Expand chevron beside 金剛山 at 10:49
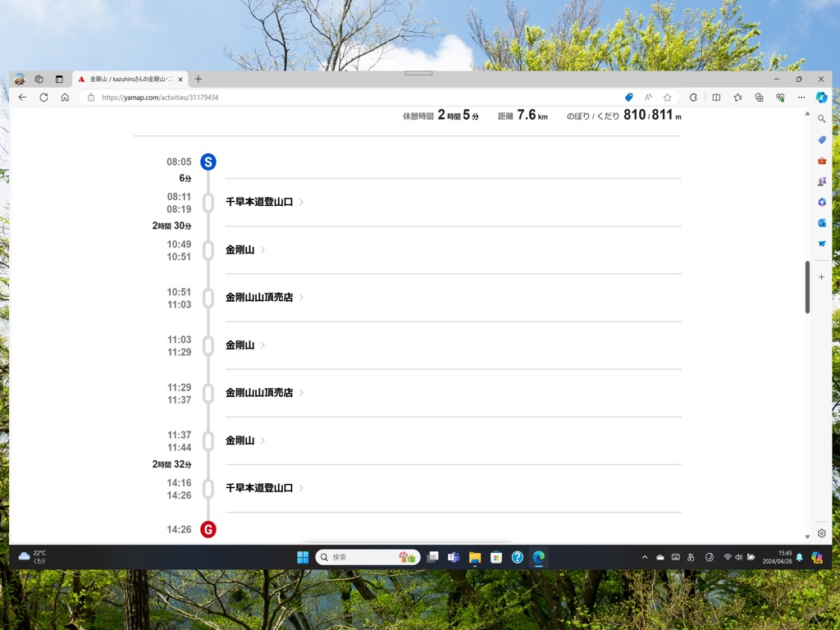840x630 pixels. click(262, 249)
